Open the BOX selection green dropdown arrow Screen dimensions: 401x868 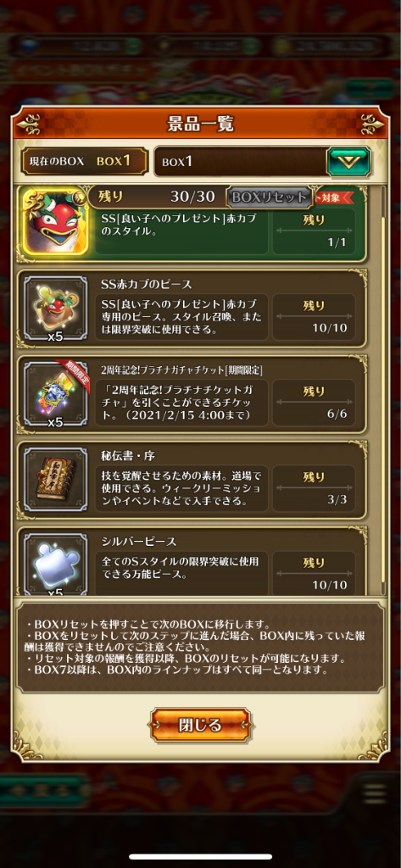tap(348, 162)
